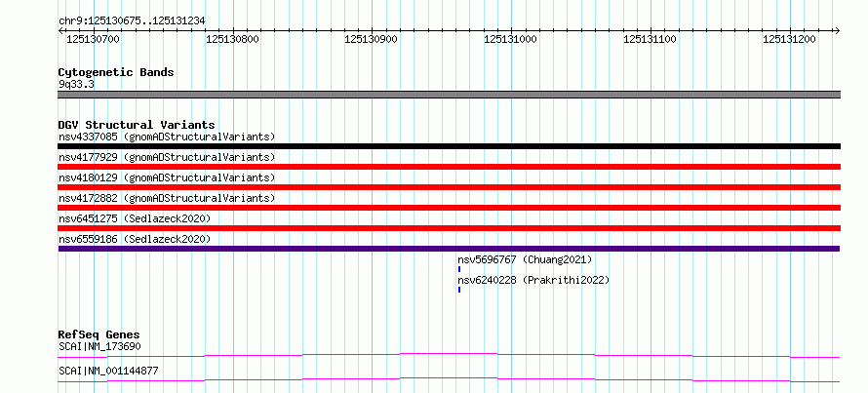Open variant label nsv4172882
868x393 pixels.
pyautogui.click(x=167, y=198)
